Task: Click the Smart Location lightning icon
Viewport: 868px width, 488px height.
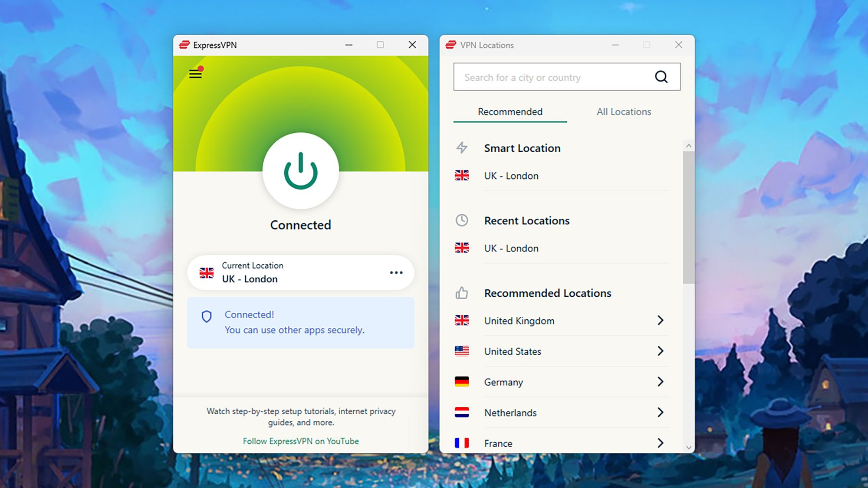Action: [462, 148]
